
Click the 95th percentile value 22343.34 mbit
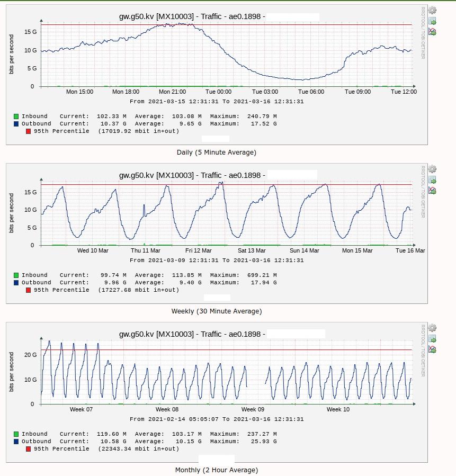pos(138,448)
